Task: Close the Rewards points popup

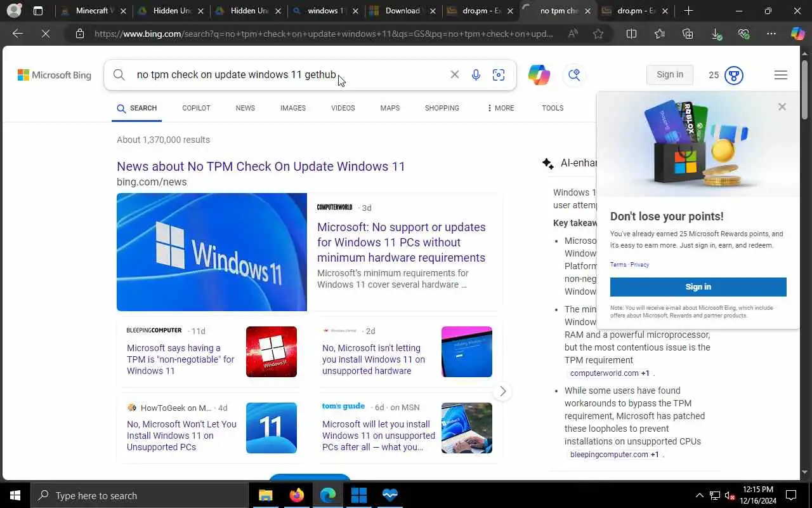Action: point(782,107)
